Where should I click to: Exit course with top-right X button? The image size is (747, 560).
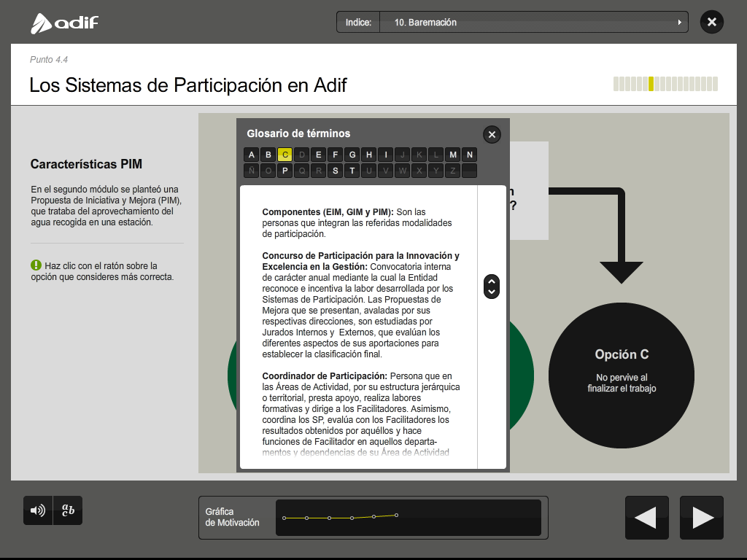point(711,22)
